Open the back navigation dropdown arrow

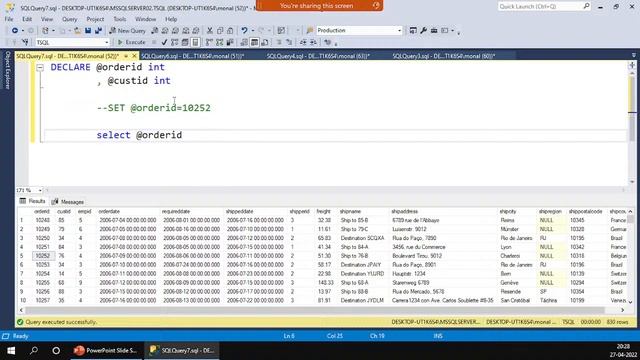22,31
